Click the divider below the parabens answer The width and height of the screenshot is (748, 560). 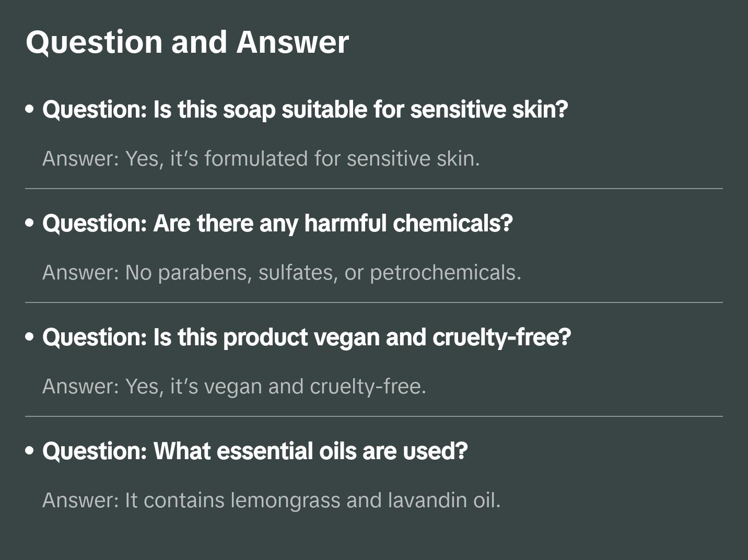[x=374, y=302]
